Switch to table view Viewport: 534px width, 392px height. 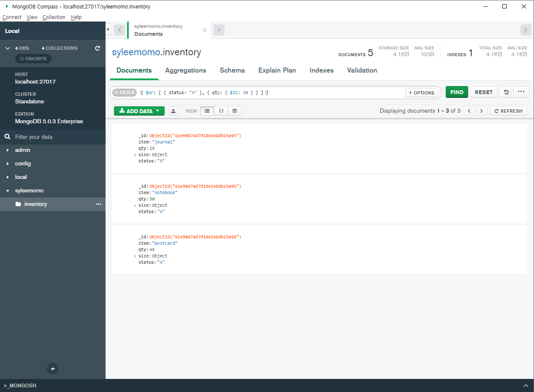pyautogui.click(x=235, y=111)
